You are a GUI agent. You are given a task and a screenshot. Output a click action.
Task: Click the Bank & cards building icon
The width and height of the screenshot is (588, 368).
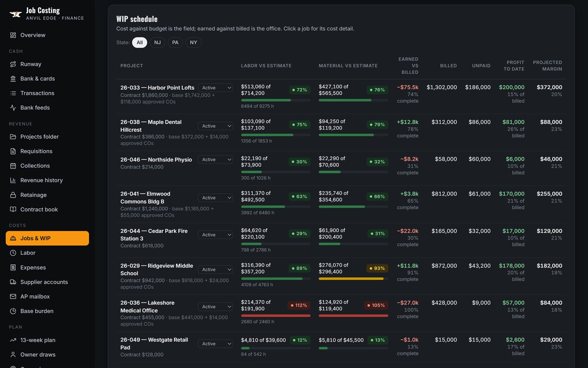pyautogui.click(x=13, y=79)
